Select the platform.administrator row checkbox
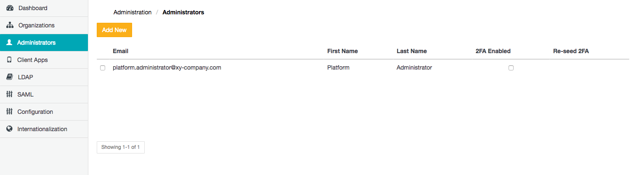 pyautogui.click(x=103, y=68)
